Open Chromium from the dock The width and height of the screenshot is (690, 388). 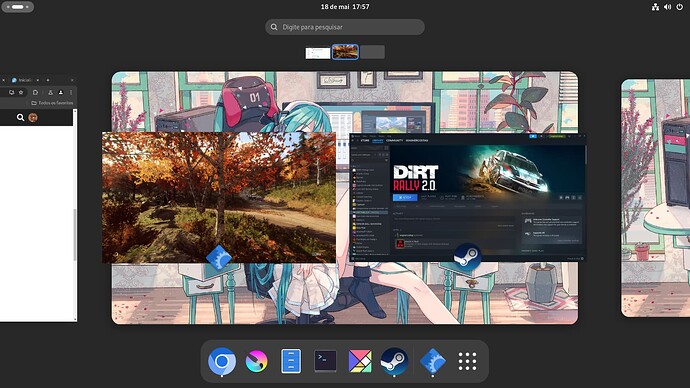(x=222, y=361)
